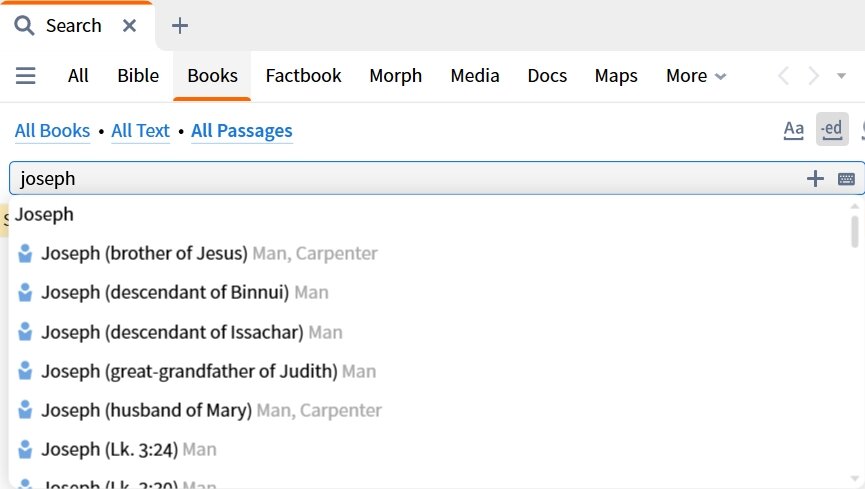Click the magnifier icon on Search tab
The image size is (865, 489).
(24, 25)
